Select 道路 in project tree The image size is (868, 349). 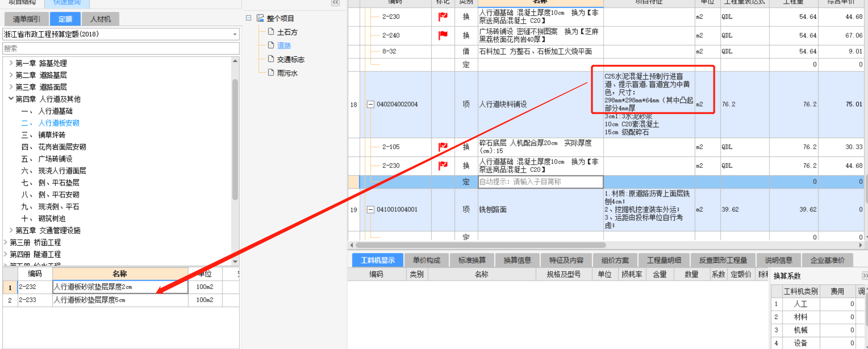[x=284, y=45]
